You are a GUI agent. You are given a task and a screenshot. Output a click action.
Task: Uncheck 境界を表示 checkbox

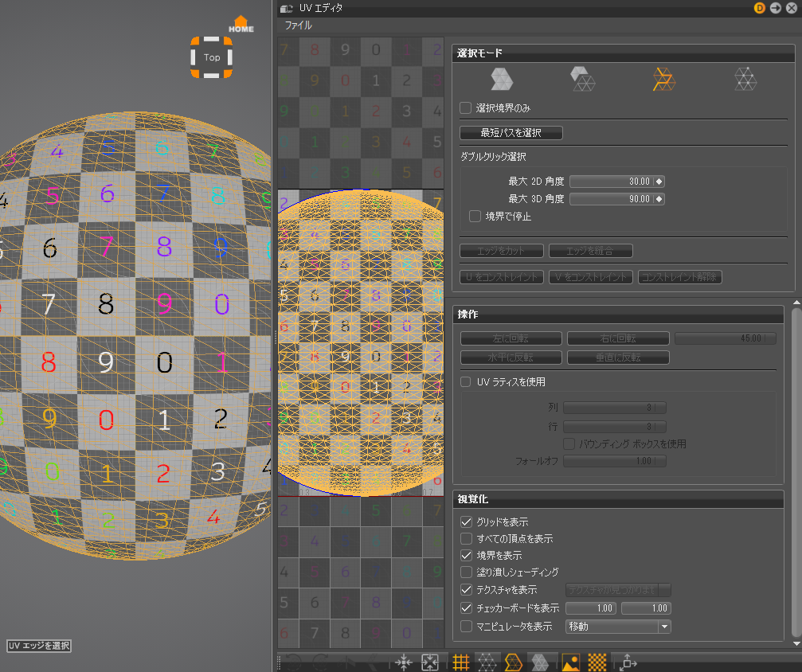(466, 556)
